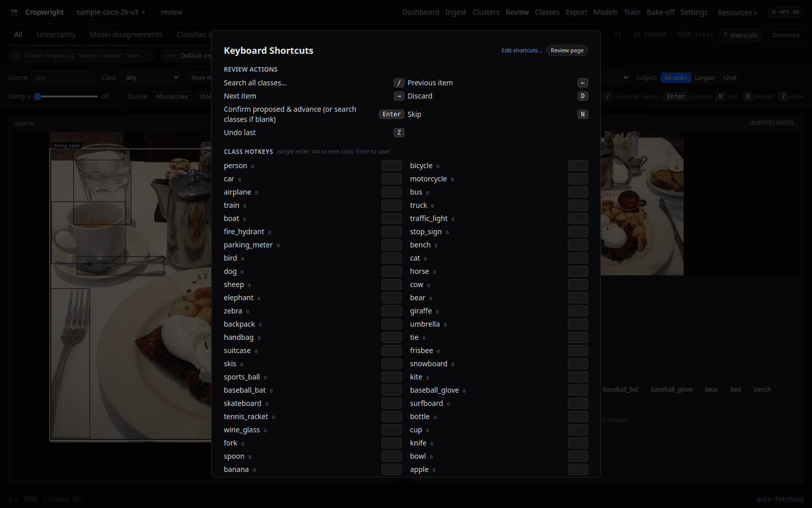
Task: Focus the hotkey field for person
Action: [392, 166]
